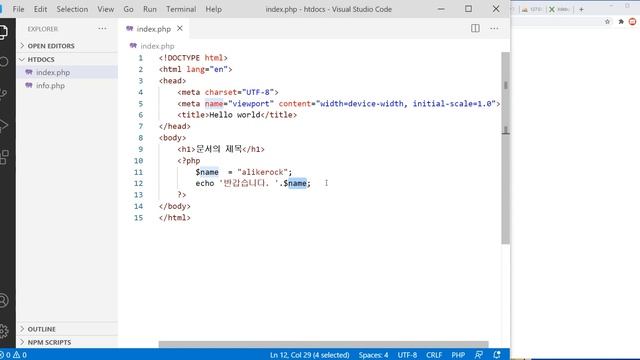The width and height of the screenshot is (640, 360).
Task: Open the Search view in activity bar
Action: (x=4, y=62)
